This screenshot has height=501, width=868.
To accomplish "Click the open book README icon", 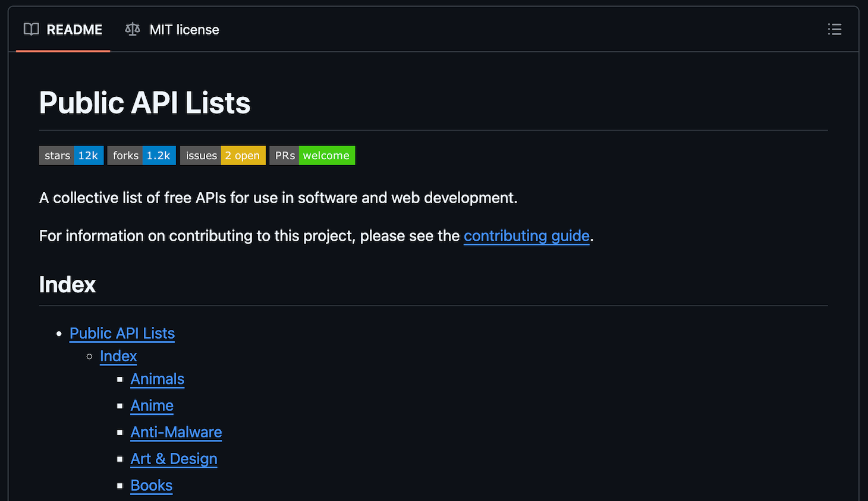I will pos(30,29).
